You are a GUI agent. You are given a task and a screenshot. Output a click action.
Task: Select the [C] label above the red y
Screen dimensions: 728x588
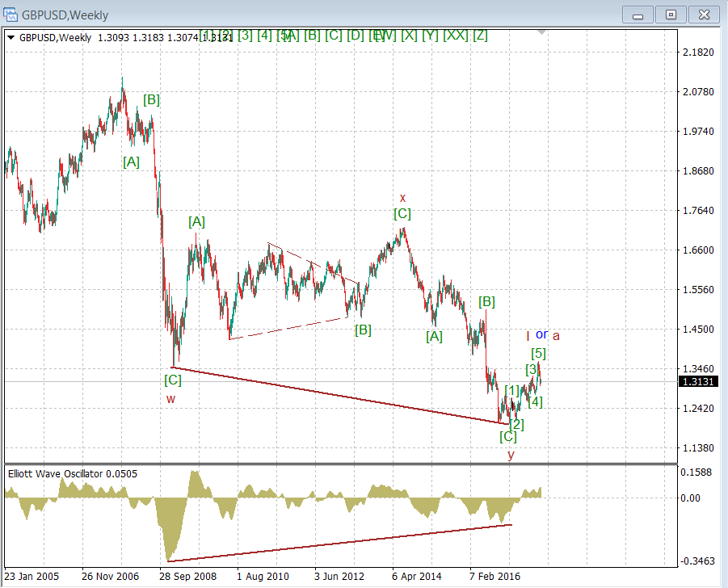click(x=508, y=437)
